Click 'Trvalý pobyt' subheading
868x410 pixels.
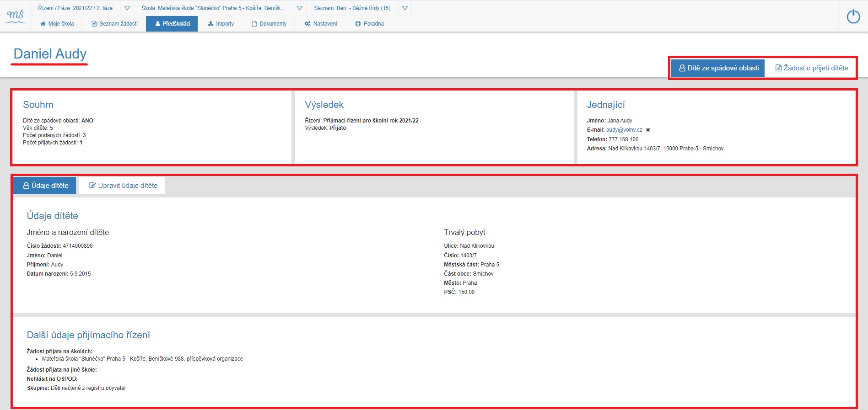[x=464, y=232]
